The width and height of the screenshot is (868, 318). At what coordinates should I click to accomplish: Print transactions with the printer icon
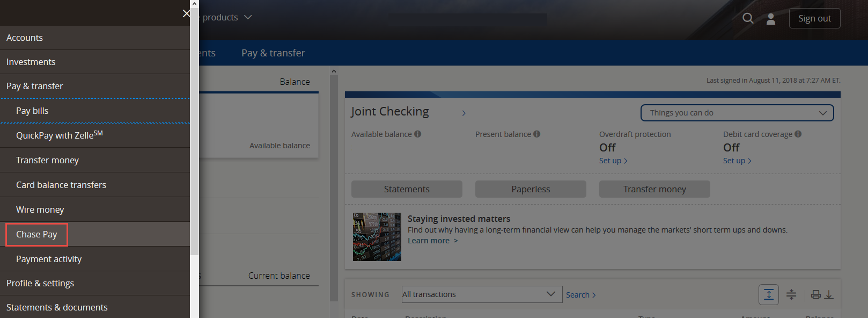point(816,294)
